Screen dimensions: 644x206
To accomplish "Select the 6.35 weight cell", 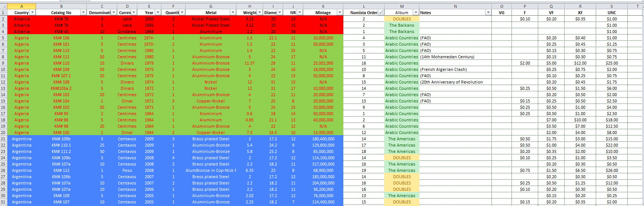I will 249,170.
